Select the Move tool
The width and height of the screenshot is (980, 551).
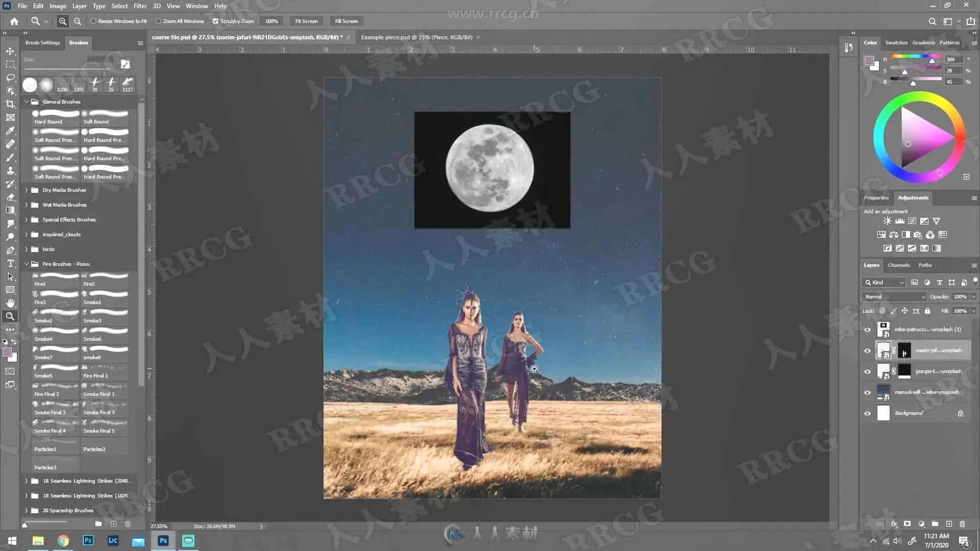point(10,51)
